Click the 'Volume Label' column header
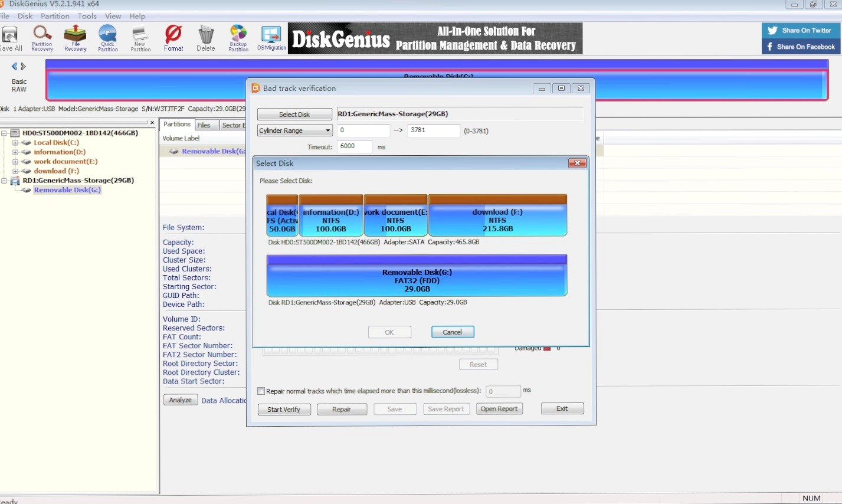 click(181, 139)
